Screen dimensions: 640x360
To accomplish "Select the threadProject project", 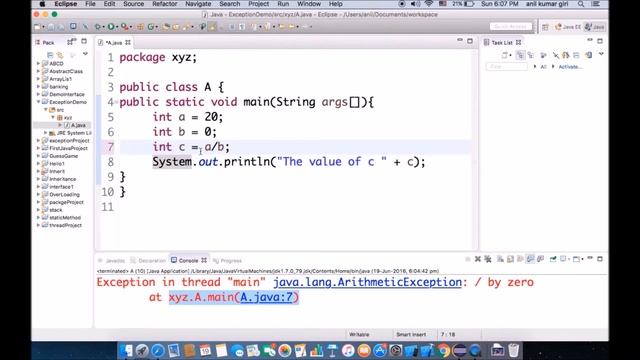I will pos(62,225).
